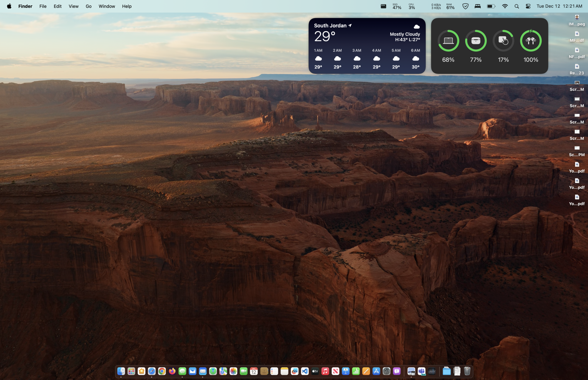
Task: Open Control Center in menu bar
Action: tap(528, 6)
